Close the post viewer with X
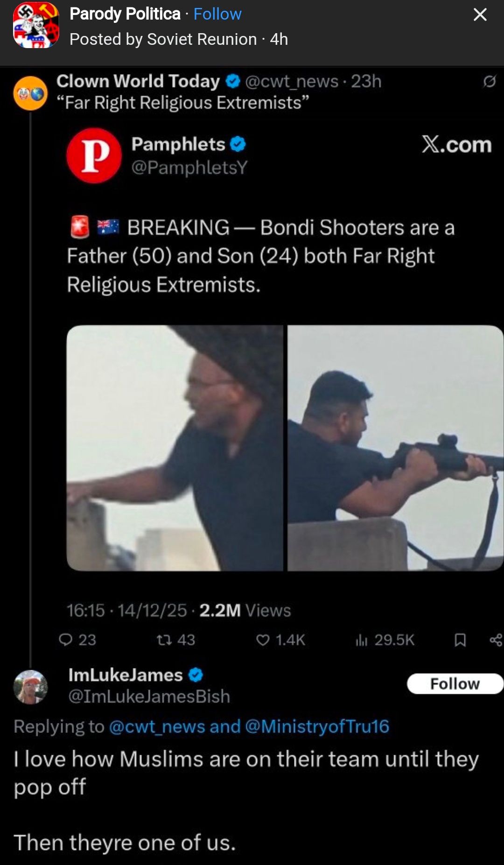The height and width of the screenshot is (865, 504). (480, 14)
